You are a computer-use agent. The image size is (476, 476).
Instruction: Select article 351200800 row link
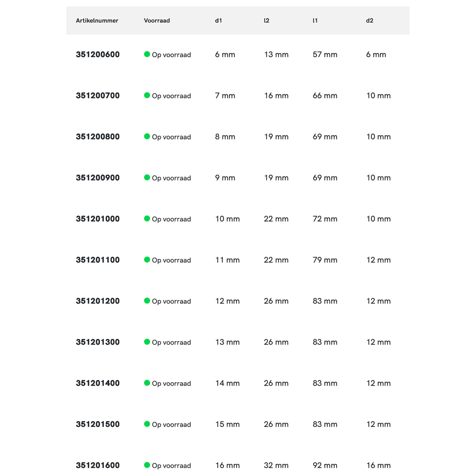98,137
